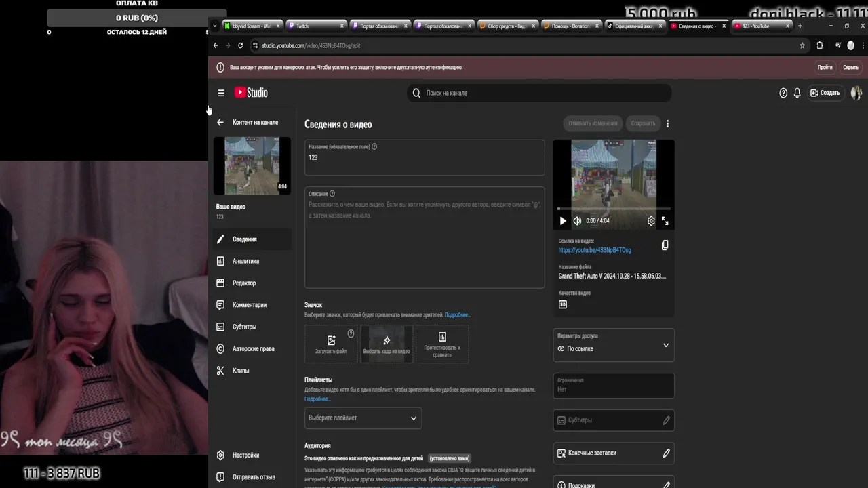Open Сведения in the sidebar
This screenshot has height=488, width=868.
(252, 239)
